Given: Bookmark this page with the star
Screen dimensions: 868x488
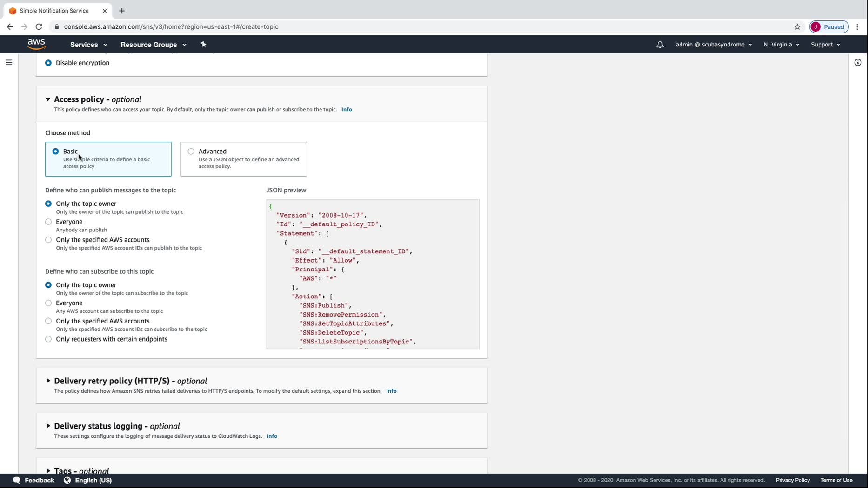Looking at the screenshot, I should pyautogui.click(x=797, y=26).
